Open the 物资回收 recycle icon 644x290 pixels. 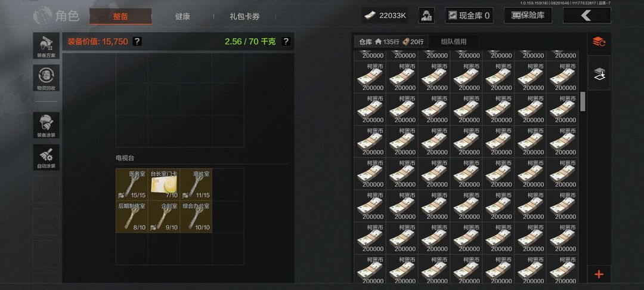(46, 78)
